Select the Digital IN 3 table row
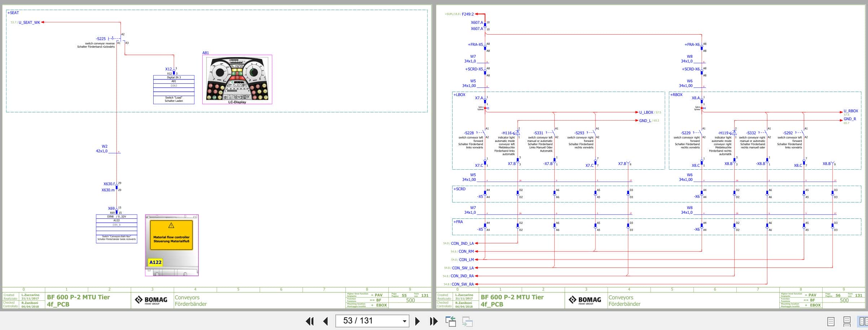 174,77
